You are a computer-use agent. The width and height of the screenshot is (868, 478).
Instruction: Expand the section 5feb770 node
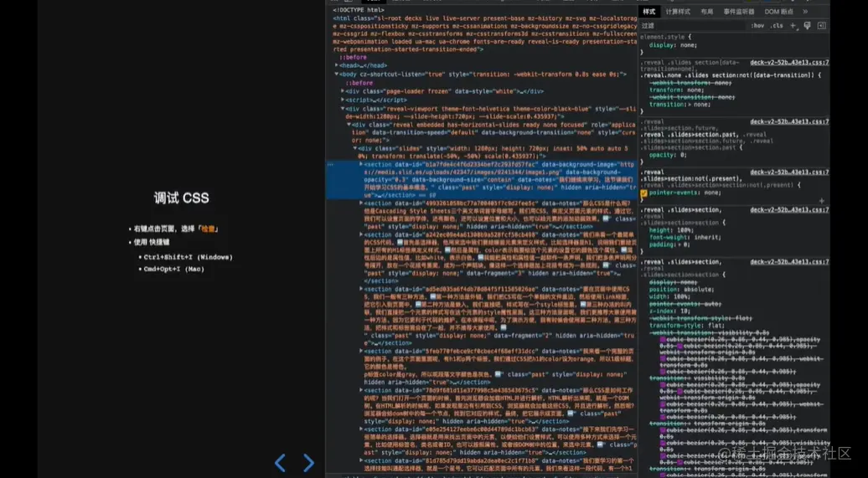coord(361,352)
